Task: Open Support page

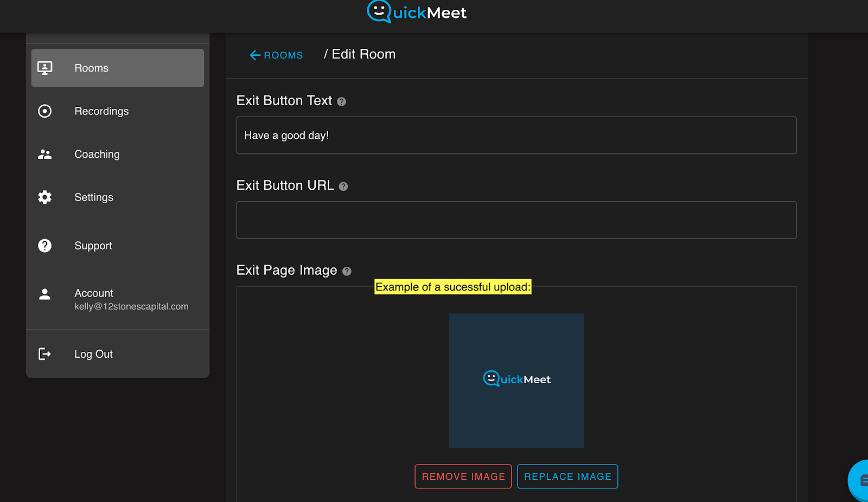Action: (x=118, y=246)
